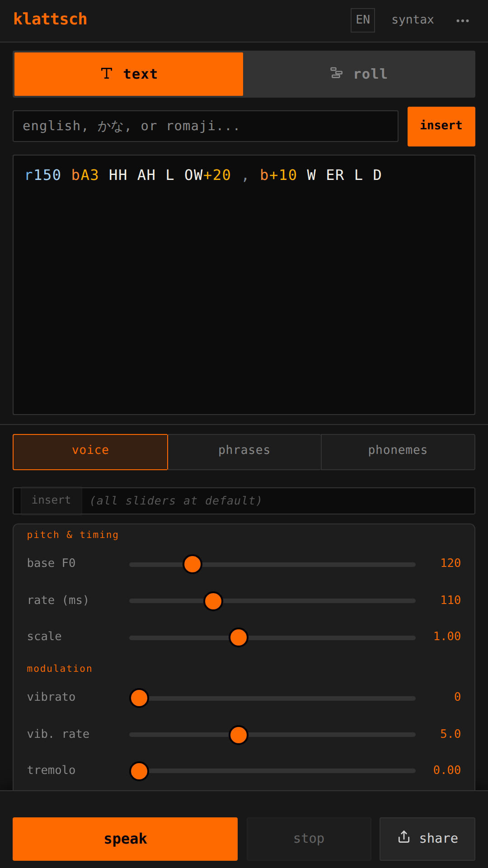Click the r150 rate token
Screen dimensions: 488x868
pos(43,175)
